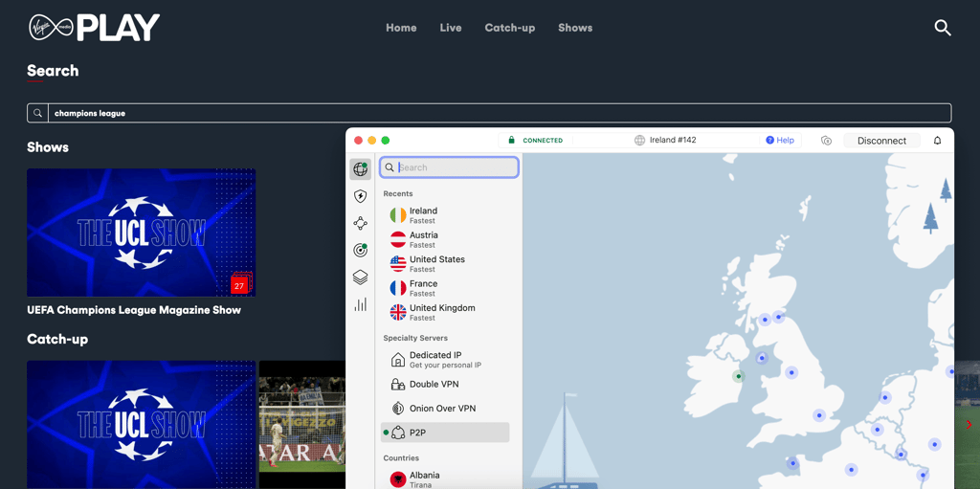Select Austria in Recents
The height and width of the screenshot is (489, 980).
coord(445,239)
